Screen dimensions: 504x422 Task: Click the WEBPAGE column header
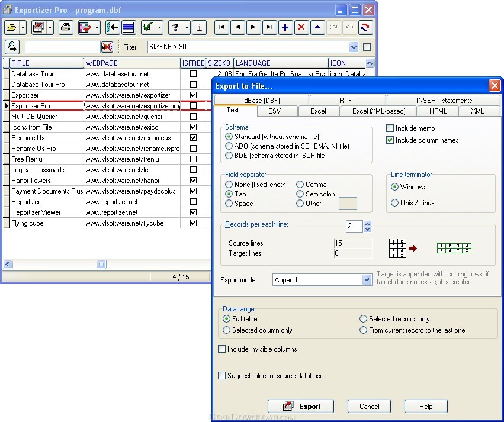pyautogui.click(x=132, y=63)
